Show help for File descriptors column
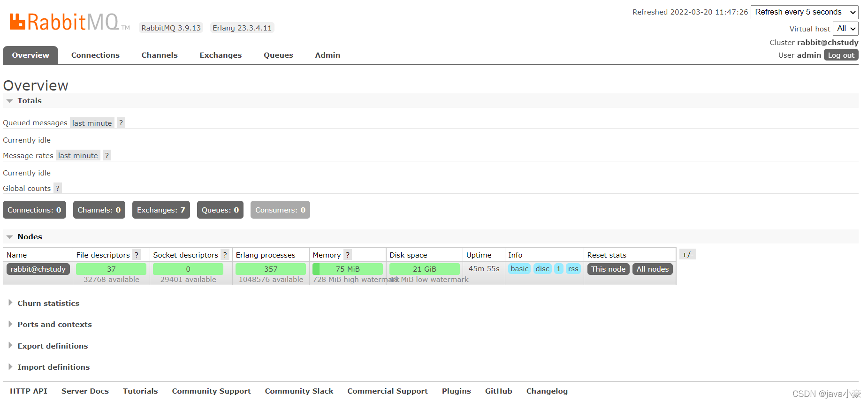 [x=137, y=255]
